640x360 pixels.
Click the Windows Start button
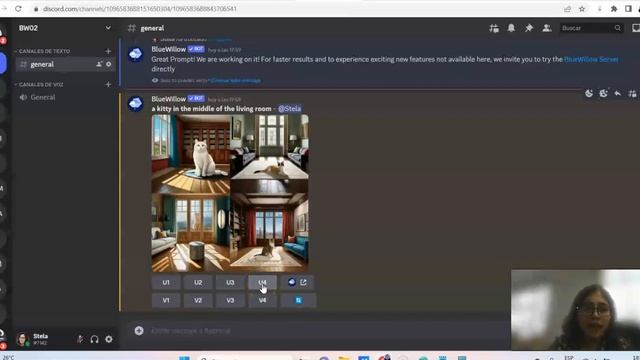tap(184, 358)
